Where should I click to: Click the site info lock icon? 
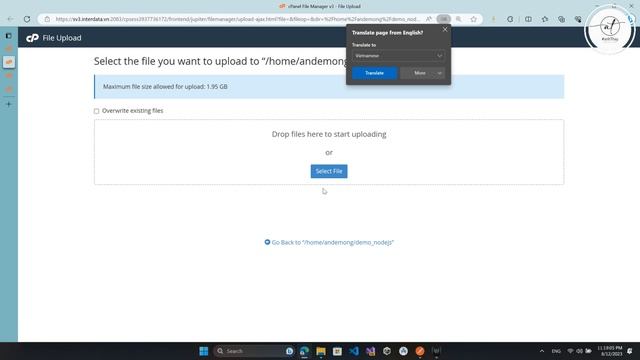point(47,19)
